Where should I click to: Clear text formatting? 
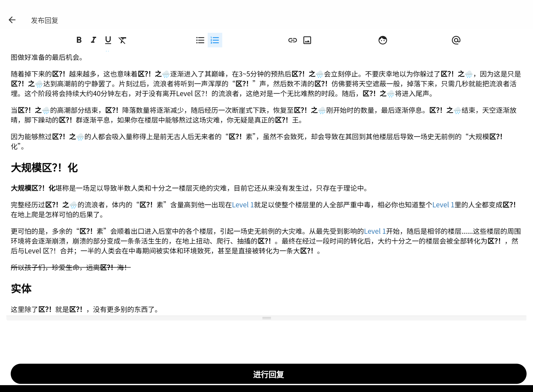click(123, 40)
